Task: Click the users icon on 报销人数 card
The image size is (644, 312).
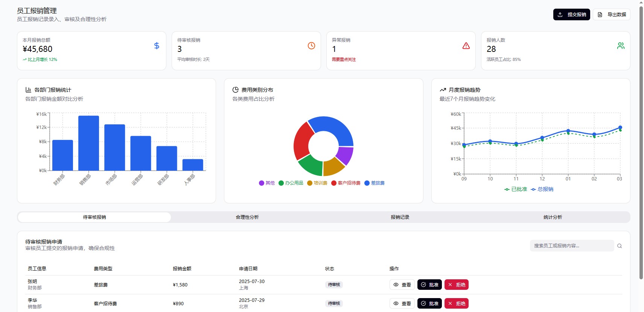Action: point(621,46)
